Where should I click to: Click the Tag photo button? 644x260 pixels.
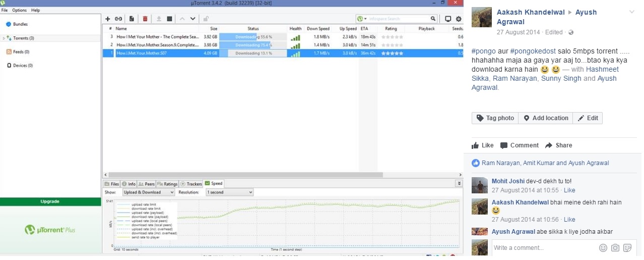coord(495,118)
